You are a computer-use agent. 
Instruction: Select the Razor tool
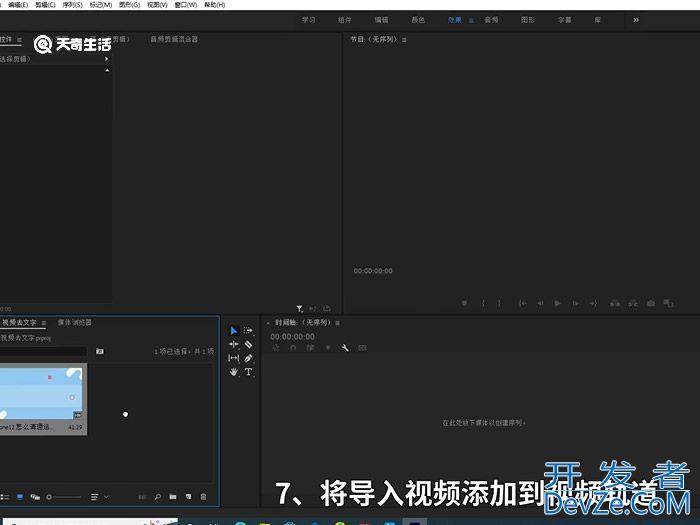point(248,344)
